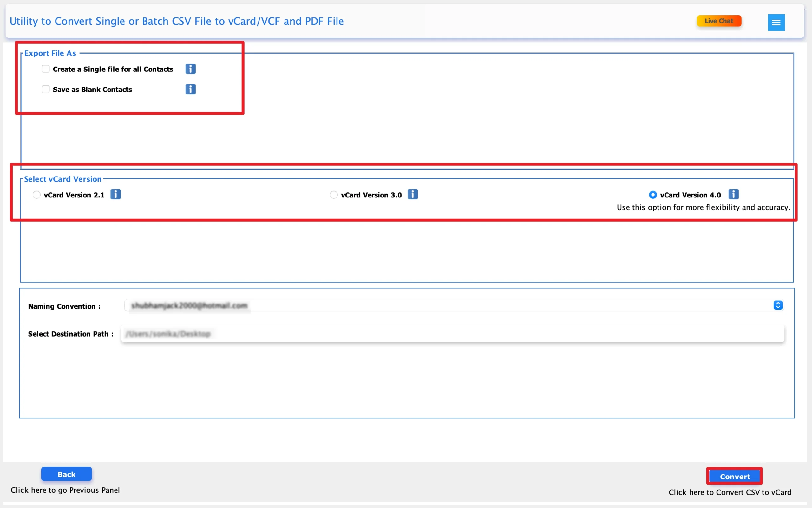
Task: Click 'Click here to Convert CSV to vCard' text
Action: (730, 492)
